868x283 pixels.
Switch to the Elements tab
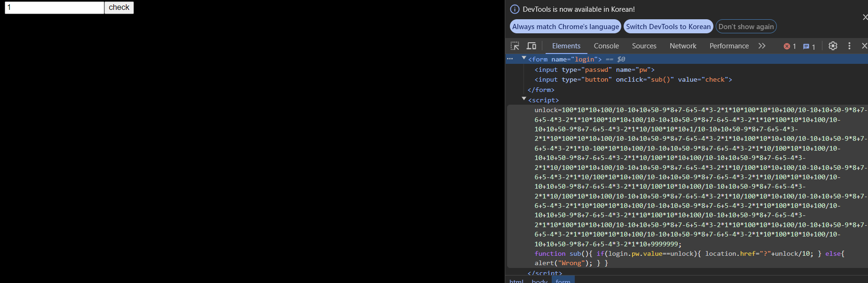pyautogui.click(x=566, y=46)
